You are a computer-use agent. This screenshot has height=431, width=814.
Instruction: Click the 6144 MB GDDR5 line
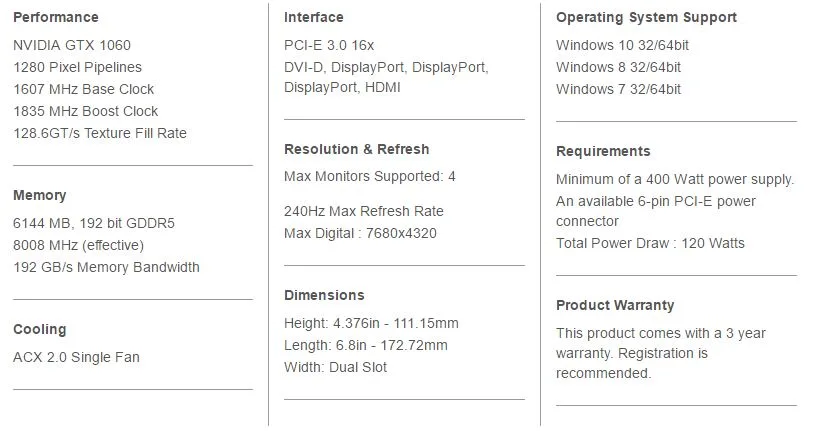tap(94, 223)
